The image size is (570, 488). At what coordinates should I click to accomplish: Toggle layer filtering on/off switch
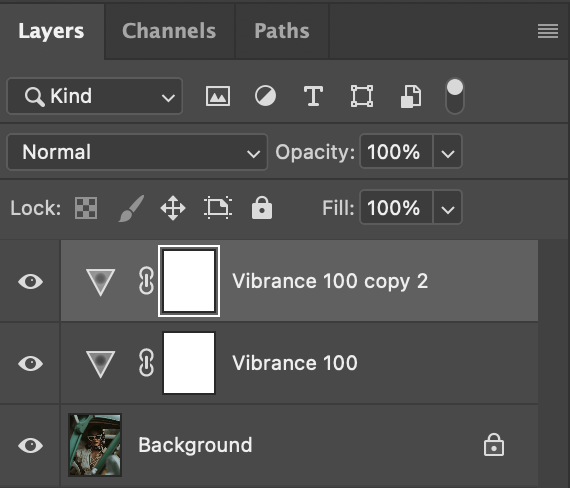coord(455,96)
